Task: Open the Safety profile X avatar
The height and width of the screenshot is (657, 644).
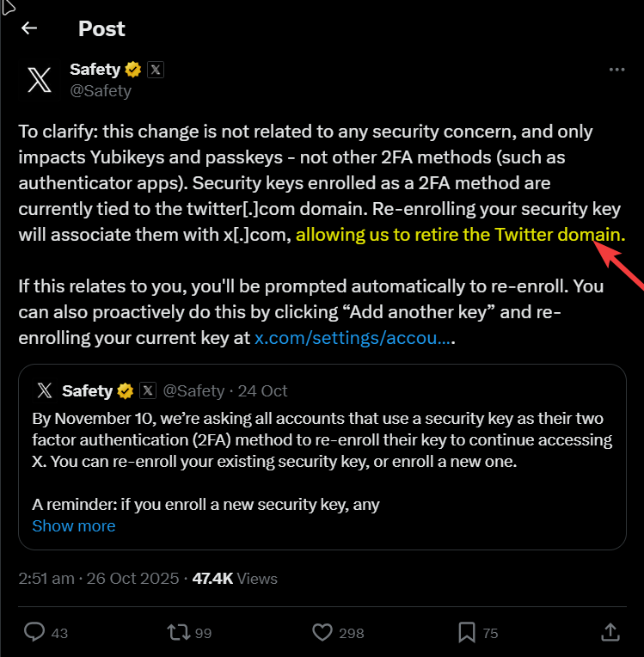Action: (x=40, y=79)
